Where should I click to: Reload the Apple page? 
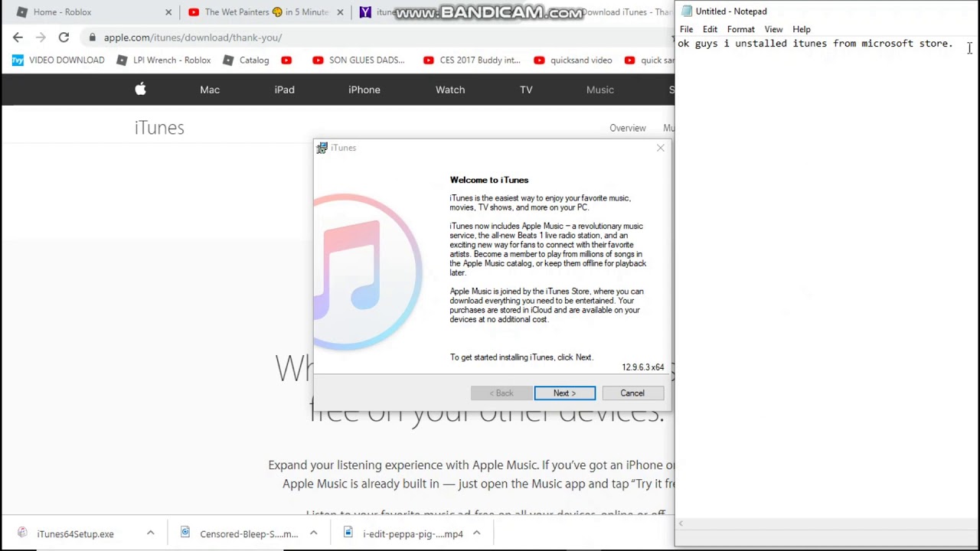[64, 37]
